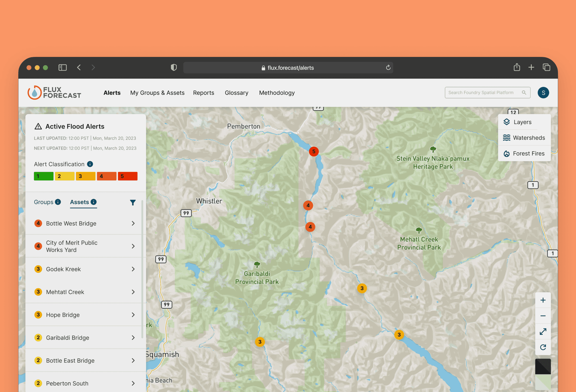576x392 pixels.
Task: Click the map zoom out minus button
Action: point(543,316)
